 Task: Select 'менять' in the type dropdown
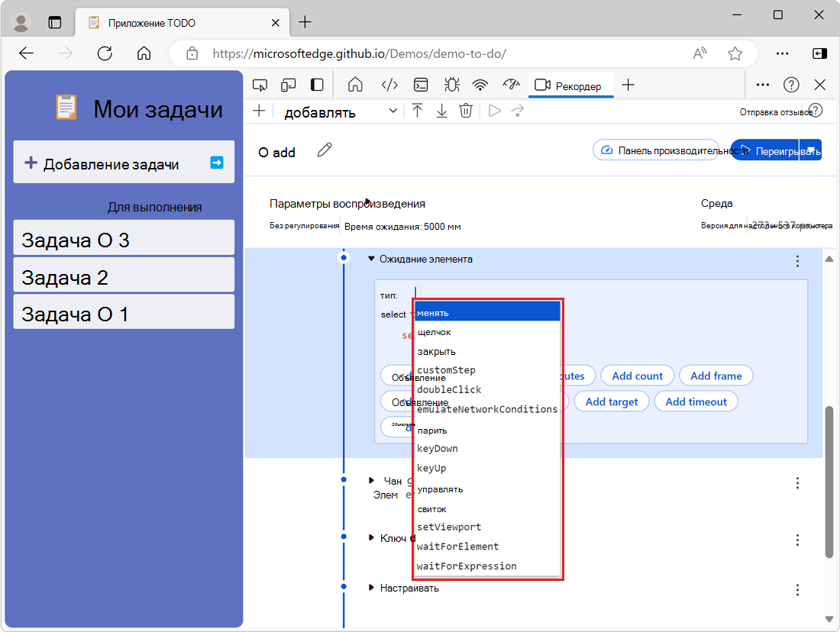tap(487, 312)
